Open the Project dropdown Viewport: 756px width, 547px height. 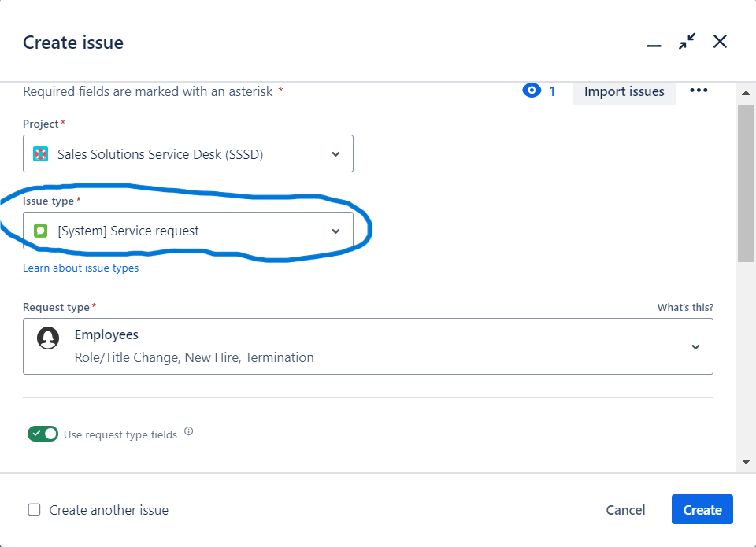point(188,153)
